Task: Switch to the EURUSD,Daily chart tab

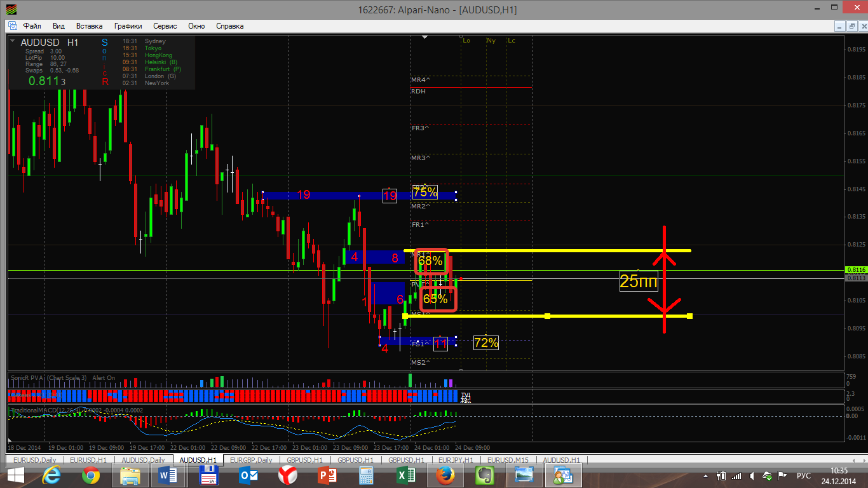Action: tap(35, 459)
